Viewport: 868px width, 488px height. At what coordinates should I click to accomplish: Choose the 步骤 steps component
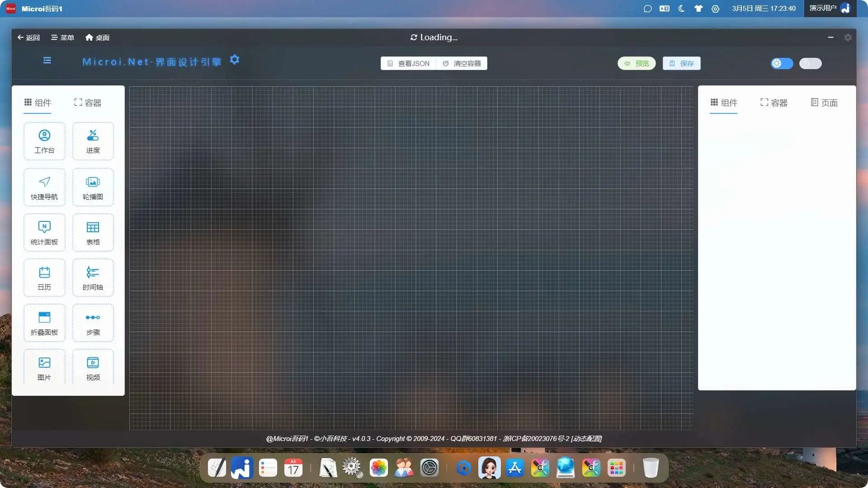(93, 323)
